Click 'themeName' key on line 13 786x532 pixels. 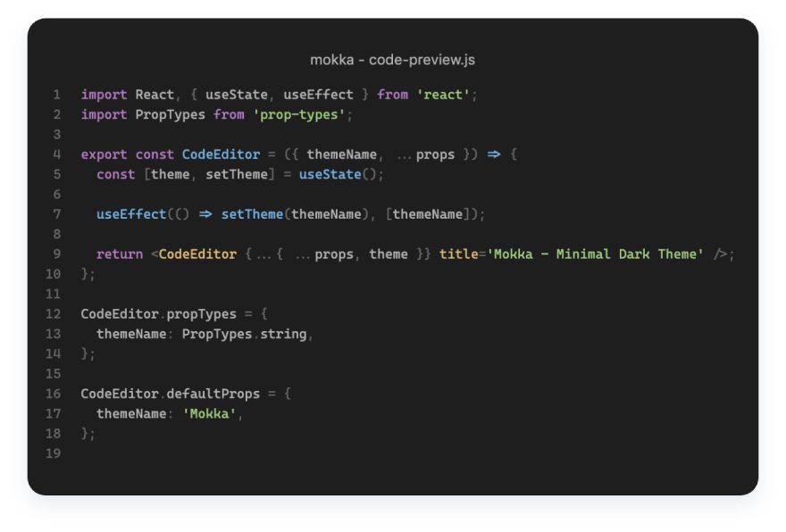pyautogui.click(x=131, y=334)
